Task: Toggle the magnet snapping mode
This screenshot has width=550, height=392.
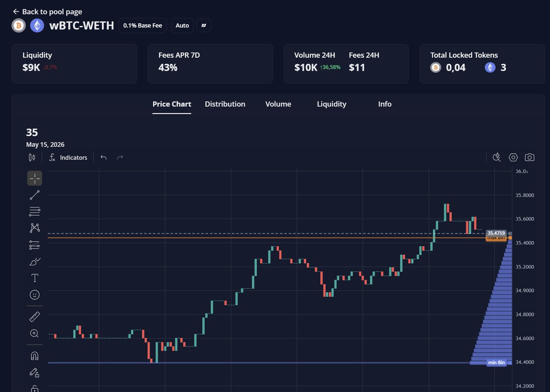Action: click(35, 356)
